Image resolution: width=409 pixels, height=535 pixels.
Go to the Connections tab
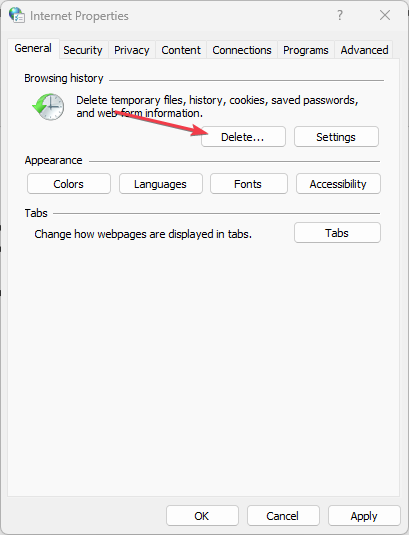[x=242, y=50]
